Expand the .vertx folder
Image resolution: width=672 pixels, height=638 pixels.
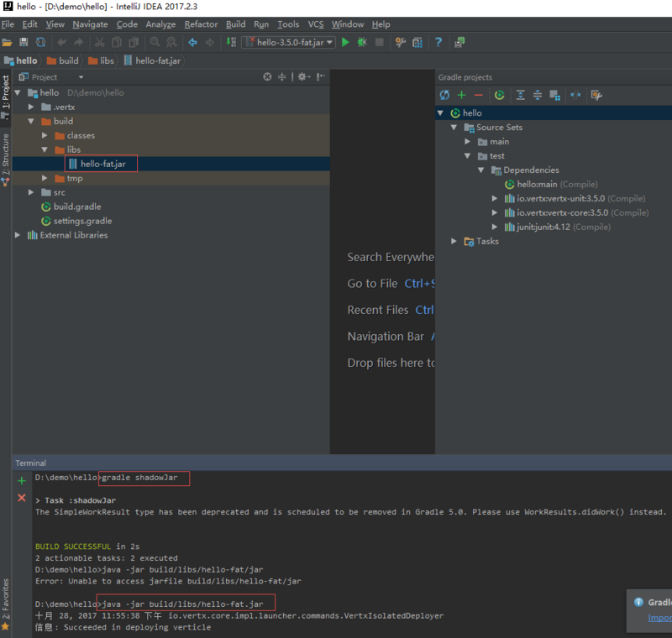pyautogui.click(x=31, y=107)
